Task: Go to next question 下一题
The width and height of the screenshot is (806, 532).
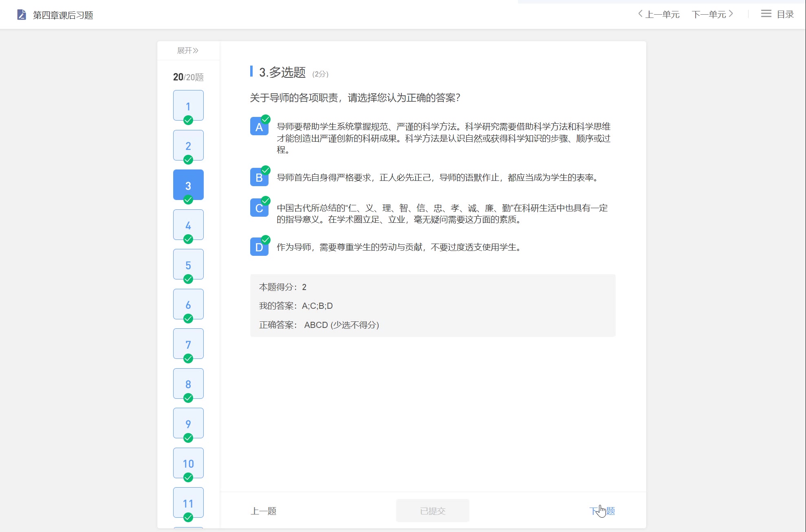Action: pos(602,511)
